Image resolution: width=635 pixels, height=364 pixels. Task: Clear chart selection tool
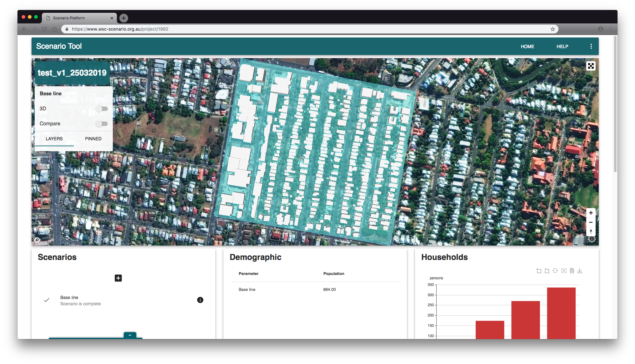tap(563, 271)
